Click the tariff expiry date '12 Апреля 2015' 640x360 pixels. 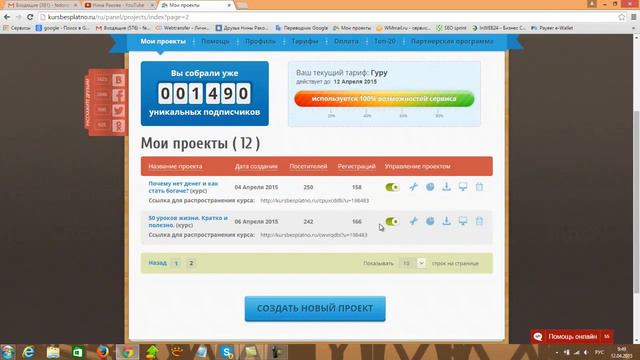[x=355, y=82]
